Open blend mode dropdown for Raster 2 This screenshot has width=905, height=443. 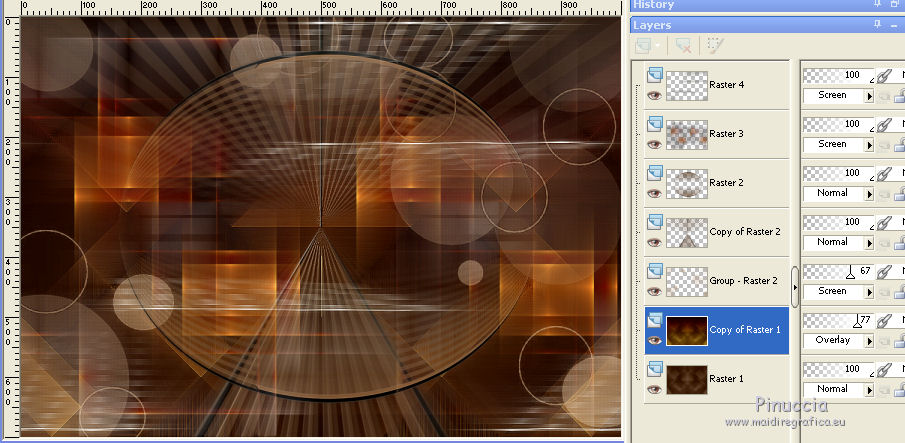[x=869, y=194]
